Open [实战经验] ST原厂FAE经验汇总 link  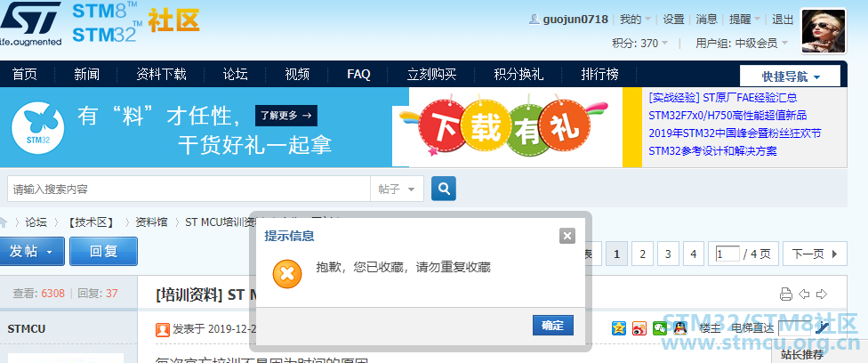coord(723,98)
